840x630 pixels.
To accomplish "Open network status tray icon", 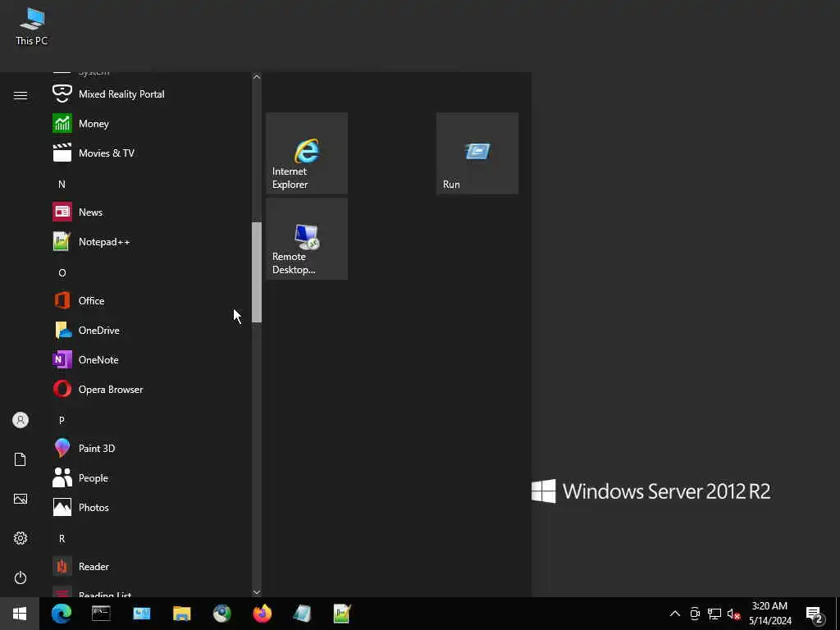I will tap(714, 614).
